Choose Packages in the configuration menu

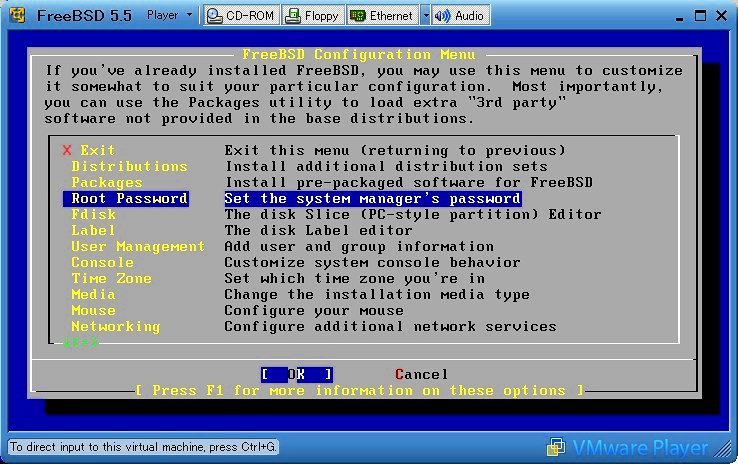point(107,182)
